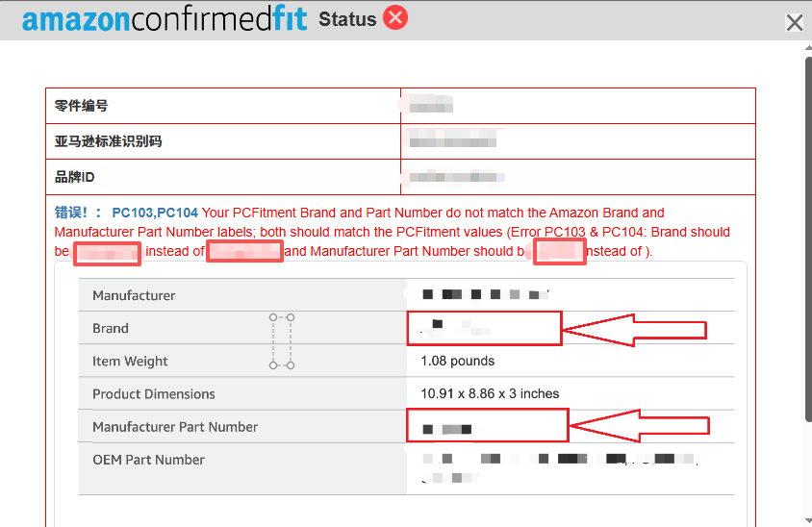Click the dashed rectangle with corner handles
The image size is (812, 527).
point(282,340)
